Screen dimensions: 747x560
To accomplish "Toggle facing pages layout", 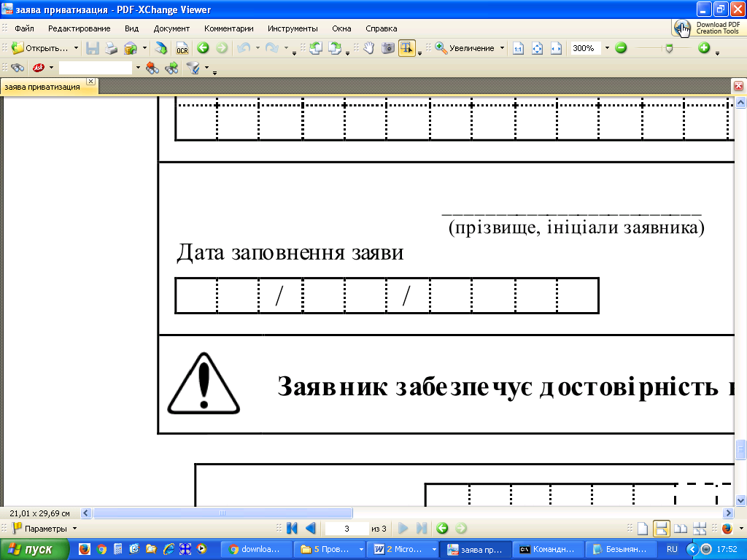I will click(x=680, y=528).
